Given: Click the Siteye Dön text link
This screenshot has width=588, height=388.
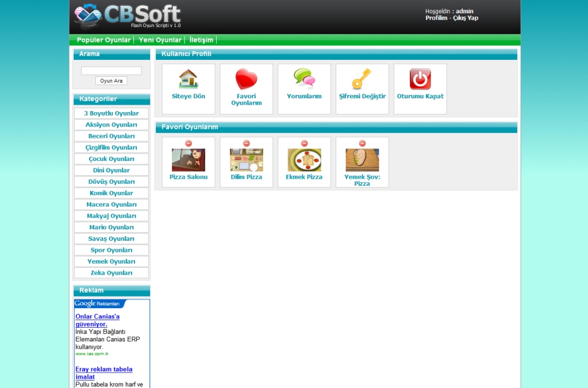Looking at the screenshot, I should (x=189, y=97).
